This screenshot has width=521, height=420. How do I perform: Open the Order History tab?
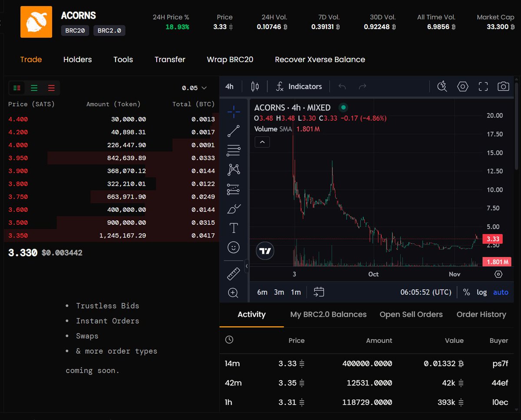tap(481, 315)
